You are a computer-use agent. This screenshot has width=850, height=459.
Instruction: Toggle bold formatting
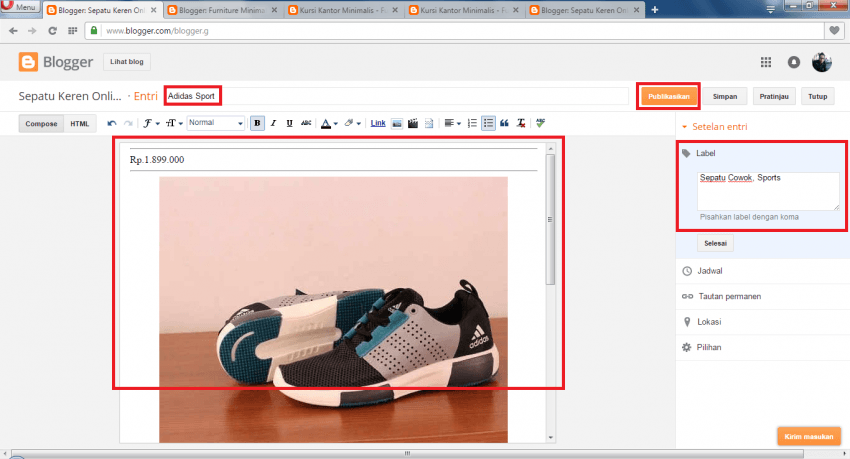point(257,123)
